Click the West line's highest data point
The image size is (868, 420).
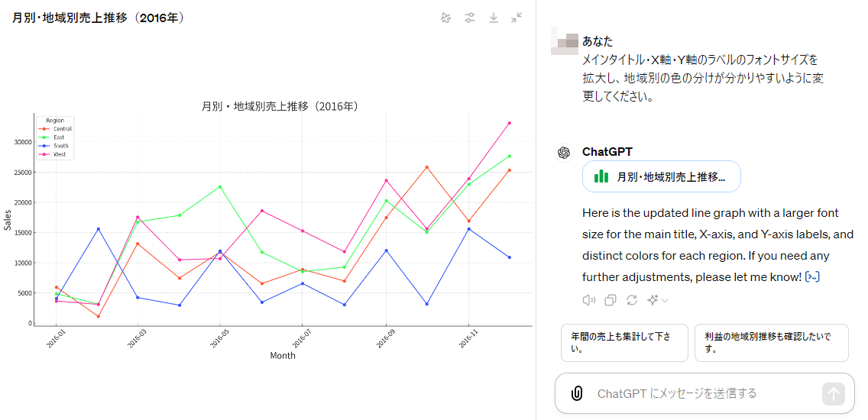pos(510,123)
